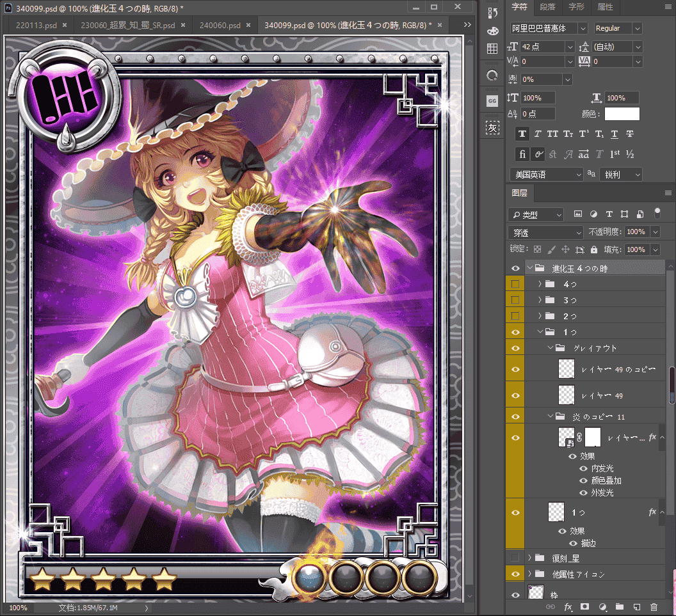This screenshot has height=616, width=676.
Task: Apply underline text style
Action: 615,134
